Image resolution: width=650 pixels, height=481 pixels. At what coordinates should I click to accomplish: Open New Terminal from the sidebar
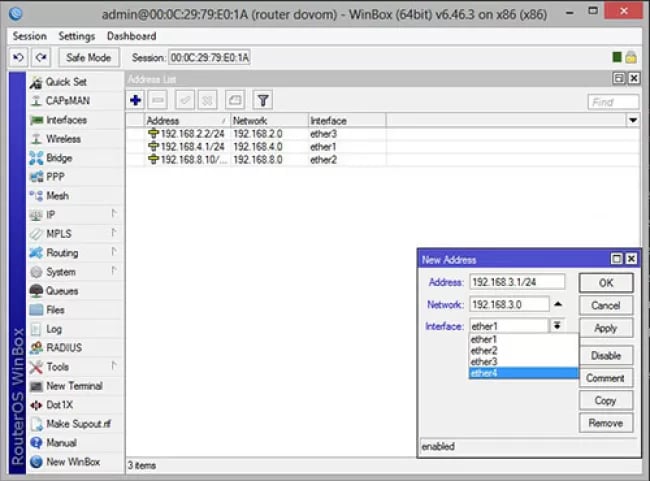(x=73, y=386)
